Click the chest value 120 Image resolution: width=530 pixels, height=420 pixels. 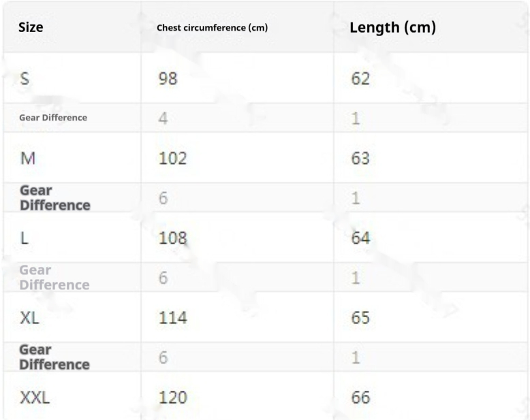173,398
